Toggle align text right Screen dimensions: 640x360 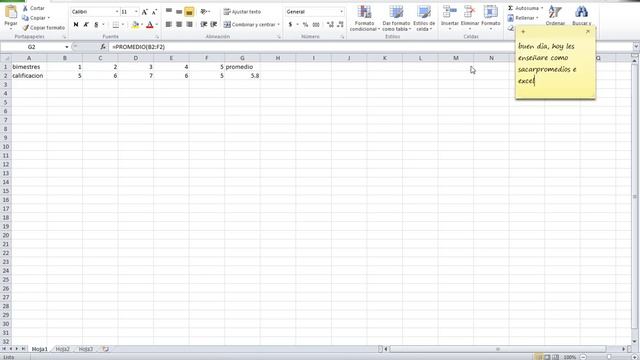(189, 24)
